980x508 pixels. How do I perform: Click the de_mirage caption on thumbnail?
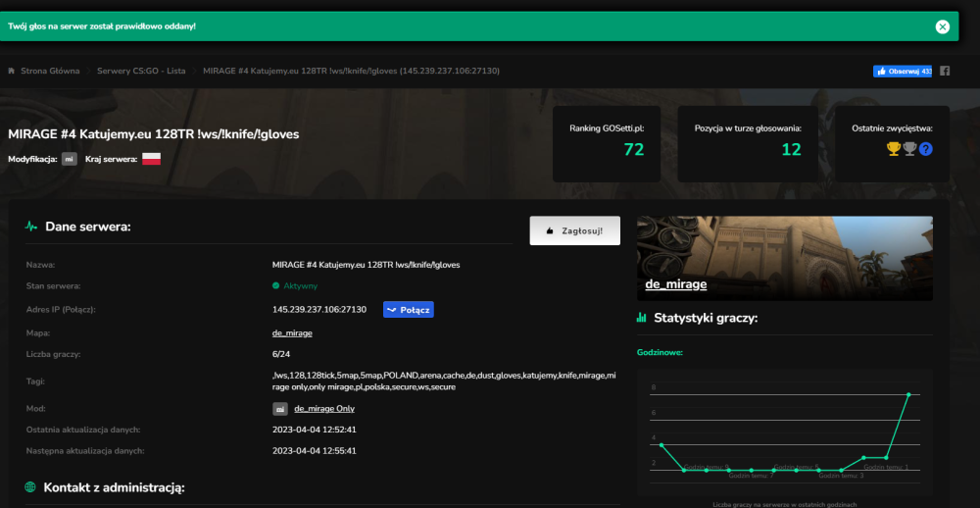[676, 284]
